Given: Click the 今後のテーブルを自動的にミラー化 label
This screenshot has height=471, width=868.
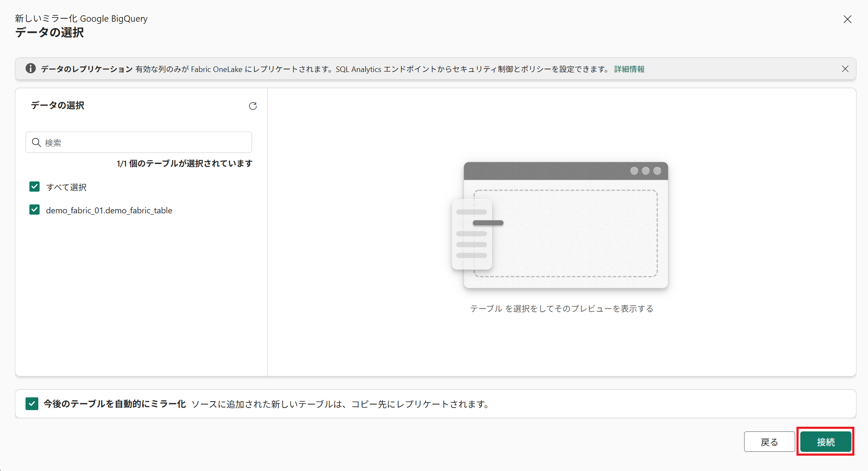Looking at the screenshot, I should [x=115, y=404].
